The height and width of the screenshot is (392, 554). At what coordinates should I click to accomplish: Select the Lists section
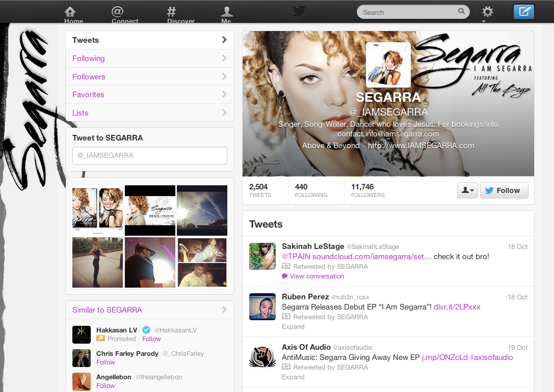[x=81, y=113]
